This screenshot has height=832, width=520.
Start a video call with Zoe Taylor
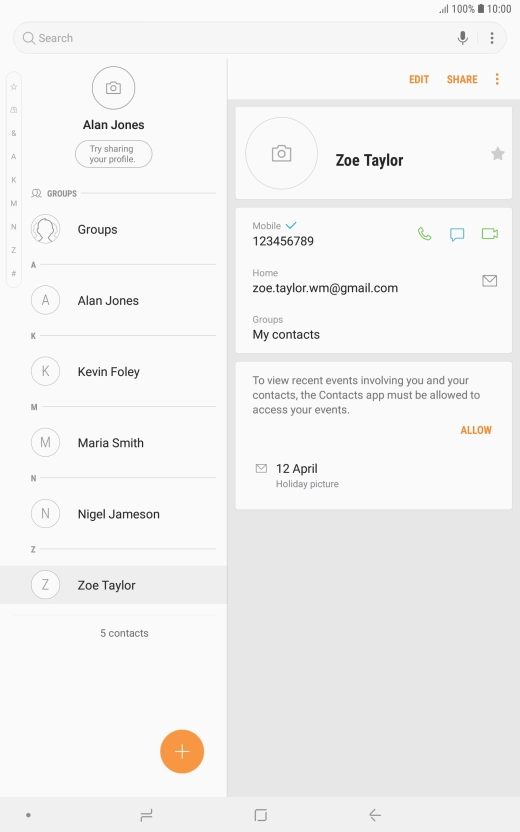(490, 233)
